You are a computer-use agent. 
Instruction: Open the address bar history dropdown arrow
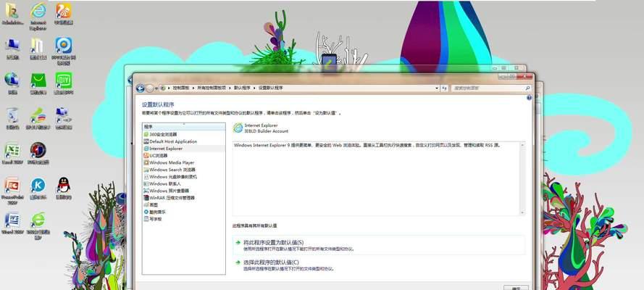(437, 88)
